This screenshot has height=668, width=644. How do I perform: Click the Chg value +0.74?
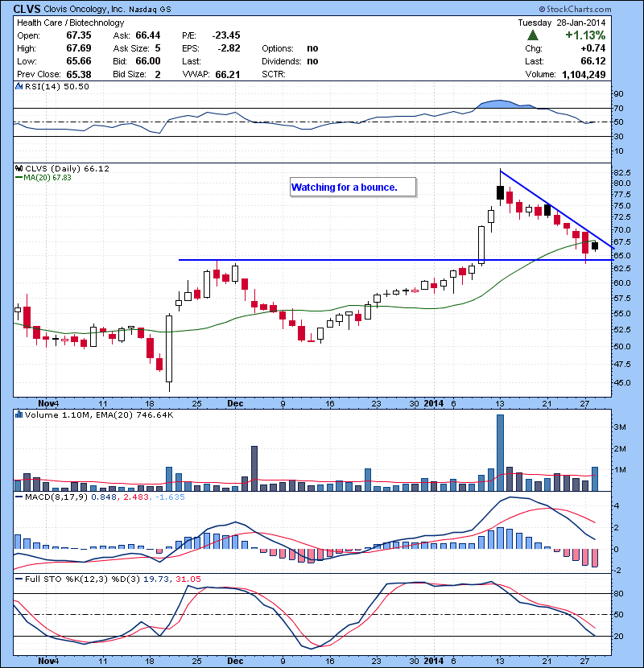592,48
